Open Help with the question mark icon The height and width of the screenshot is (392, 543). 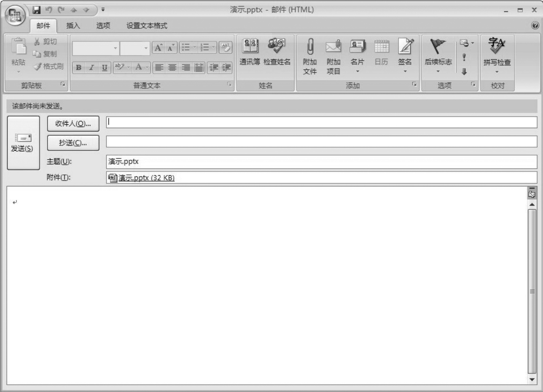point(535,25)
